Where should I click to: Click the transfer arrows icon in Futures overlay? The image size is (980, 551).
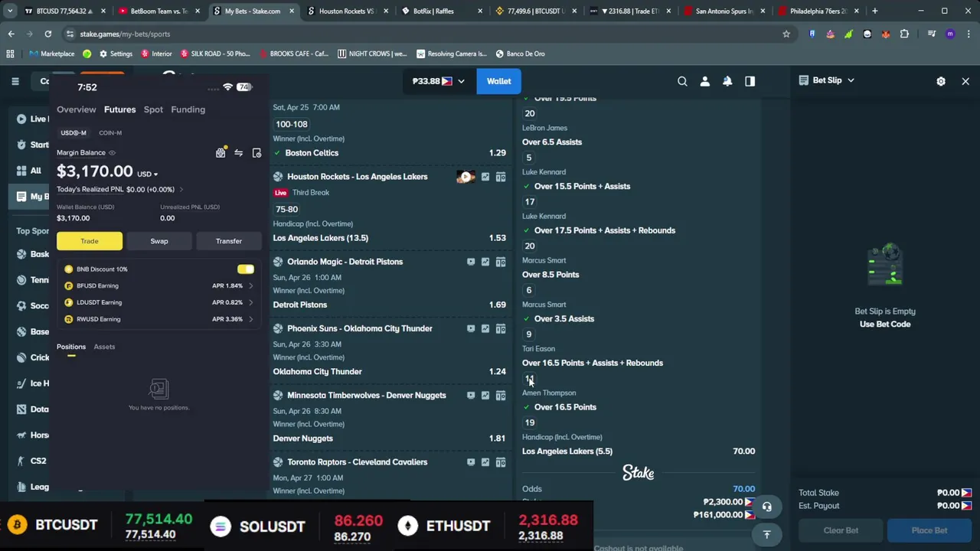click(x=239, y=153)
